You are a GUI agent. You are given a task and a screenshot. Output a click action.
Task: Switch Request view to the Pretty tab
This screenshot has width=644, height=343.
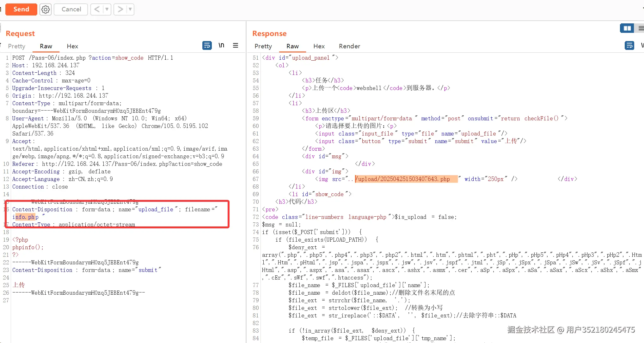tap(16, 46)
